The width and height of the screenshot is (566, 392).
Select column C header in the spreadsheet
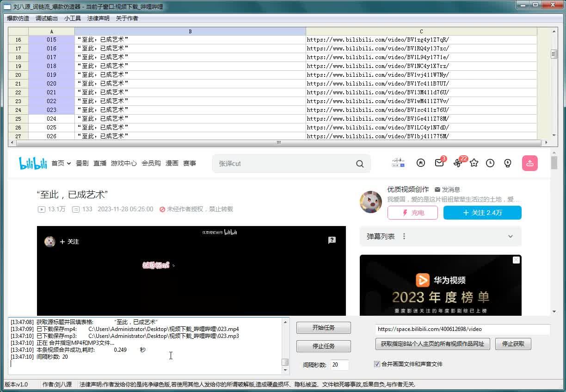[x=421, y=31]
